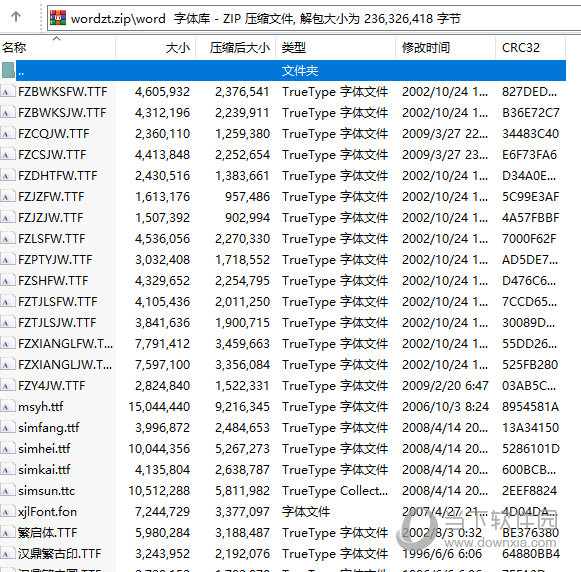Screen dimensions: 581x572
Task: Click the font icon of FZCSJW.TTF
Action: coord(7,154)
